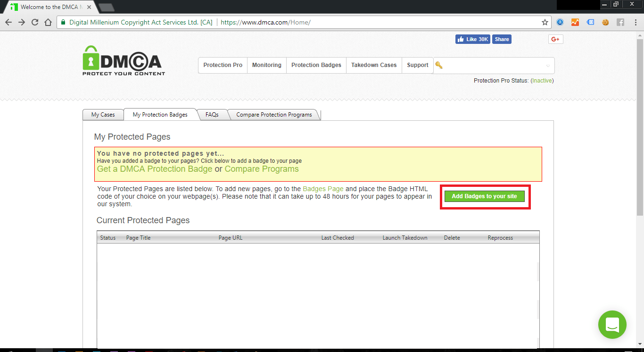
Task: Click the secure site padlock in the address bar
Action: tap(63, 22)
